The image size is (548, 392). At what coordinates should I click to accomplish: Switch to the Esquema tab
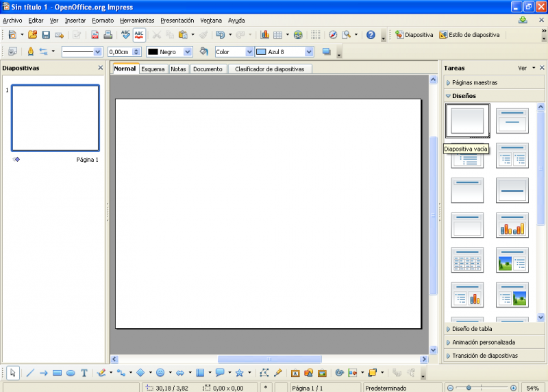[x=153, y=69]
